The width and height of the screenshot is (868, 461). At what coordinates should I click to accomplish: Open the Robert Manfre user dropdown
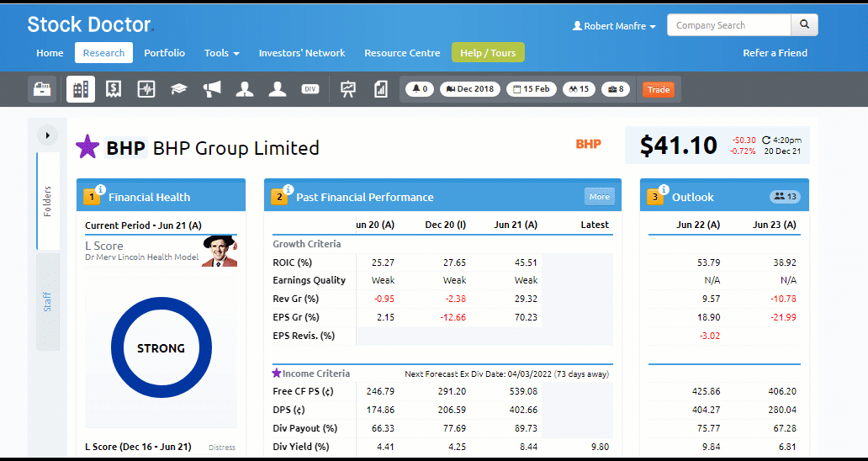pos(615,26)
